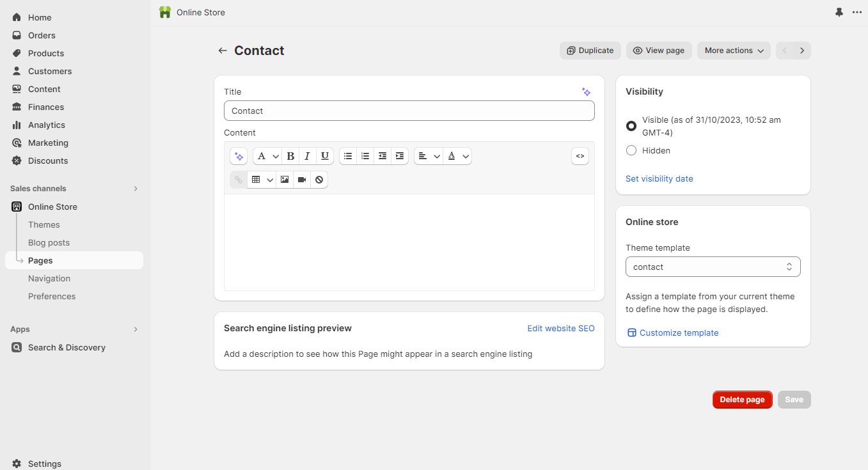
Task: Show HTML code view of content
Action: click(x=580, y=156)
